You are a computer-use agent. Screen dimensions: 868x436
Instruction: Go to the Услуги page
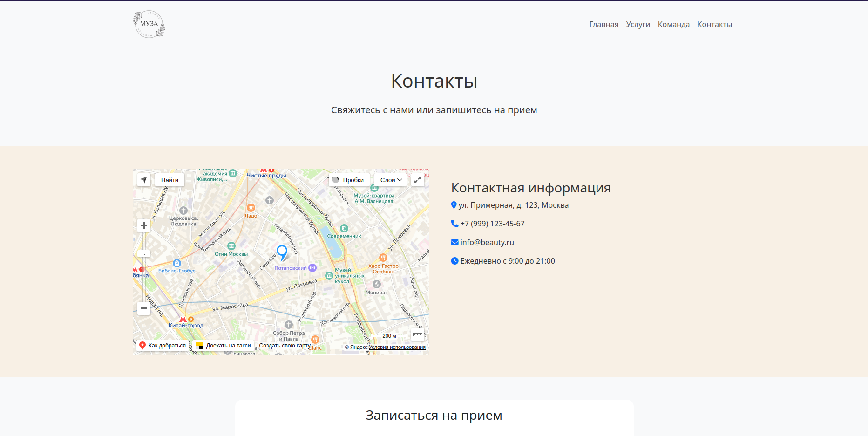pos(638,24)
